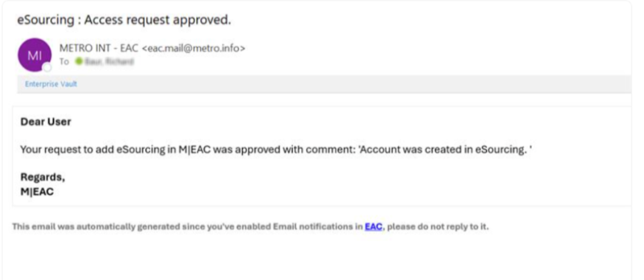Click 'eSourcing' word in the subject
The image size is (644, 280).
point(45,20)
